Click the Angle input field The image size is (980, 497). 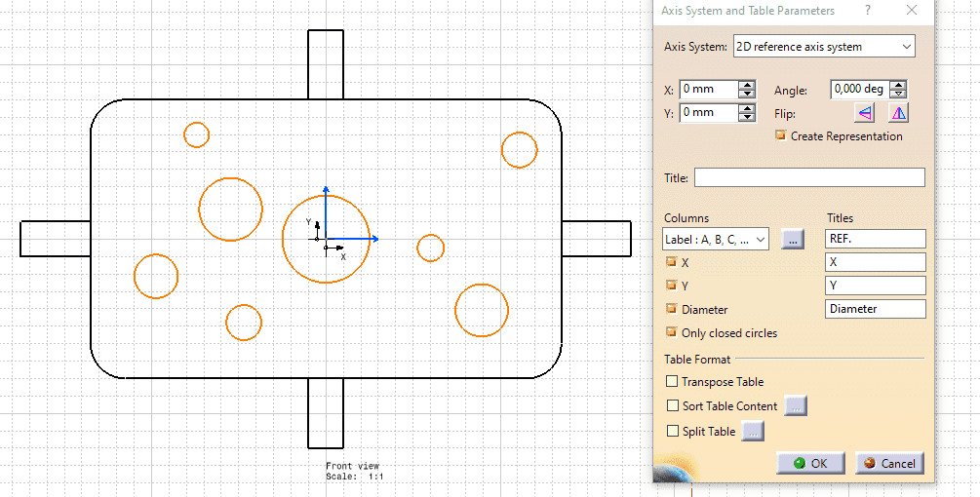click(860, 90)
